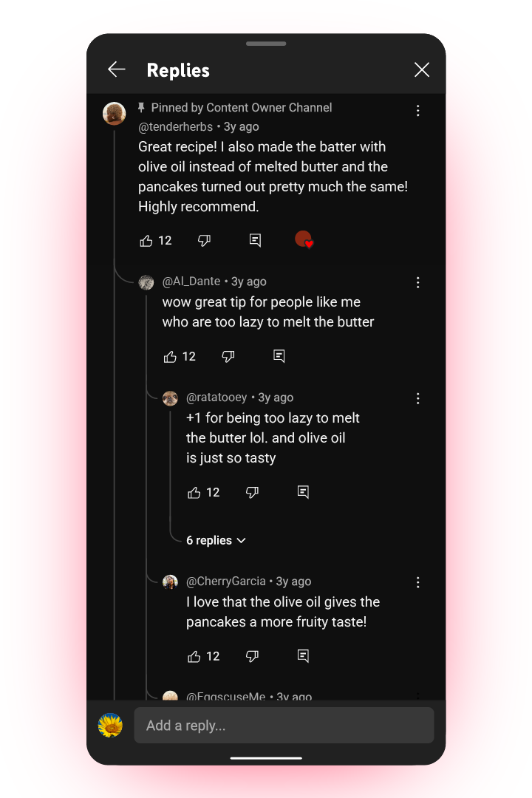The height and width of the screenshot is (798, 532).
Task: Dislike the @tenderherbs pinned comment
Action: (x=205, y=240)
